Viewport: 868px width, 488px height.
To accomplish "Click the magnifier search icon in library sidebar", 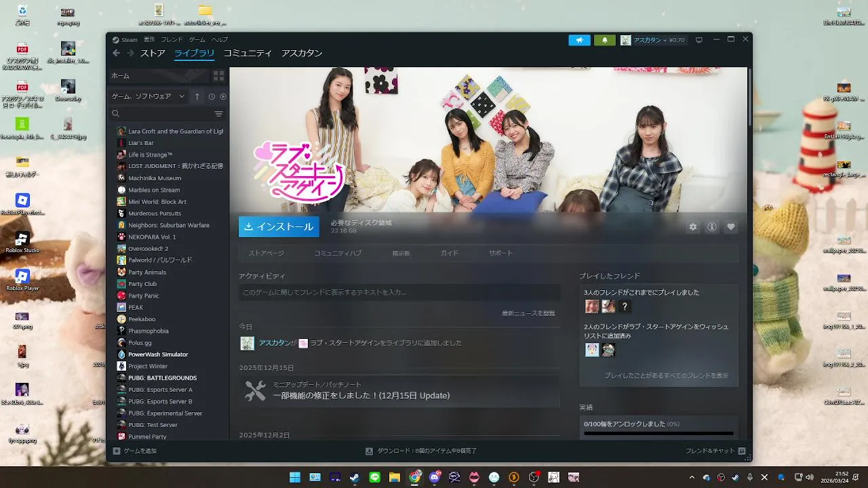I will click(116, 114).
